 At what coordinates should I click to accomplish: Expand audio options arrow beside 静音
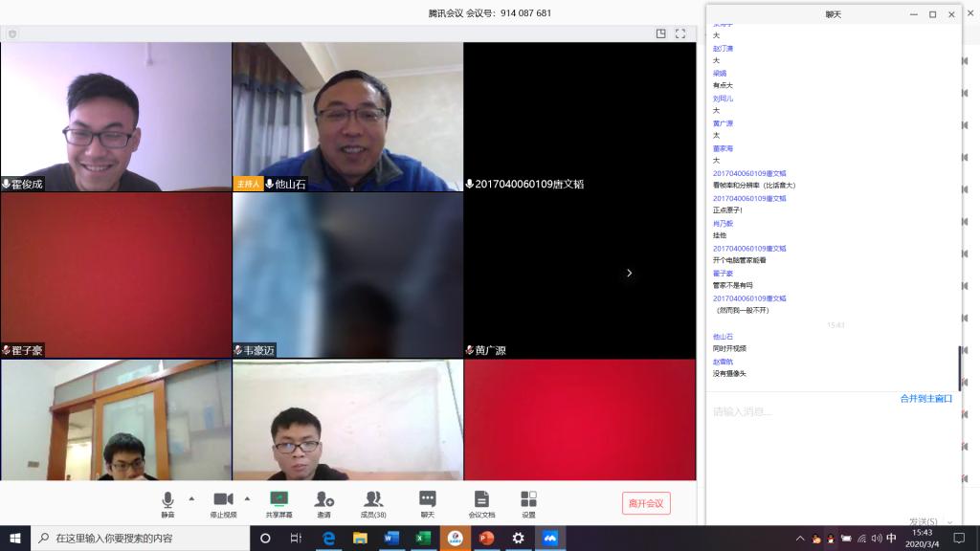[191, 498]
